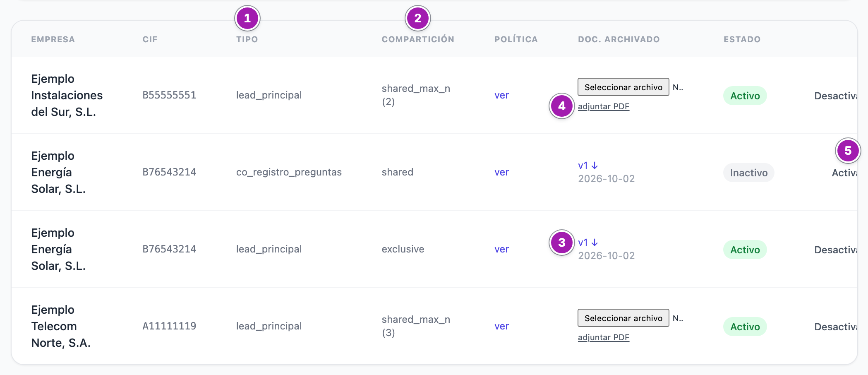The image size is (868, 375).
Task: Activate the inactive co_registro_preguntas row
Action: (844, 173)
